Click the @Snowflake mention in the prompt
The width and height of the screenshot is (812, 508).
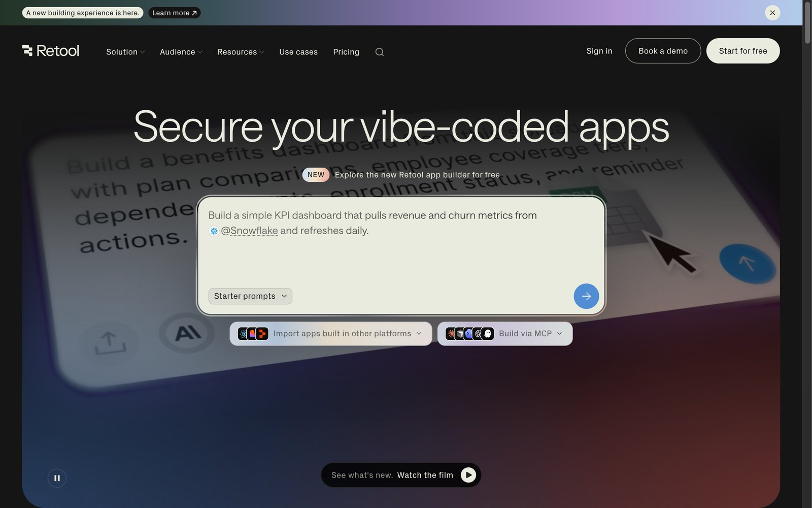[249, 231]
